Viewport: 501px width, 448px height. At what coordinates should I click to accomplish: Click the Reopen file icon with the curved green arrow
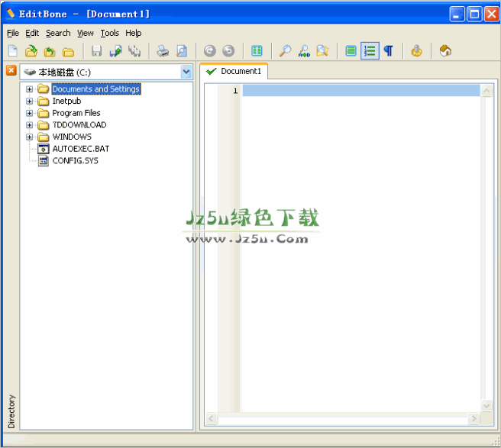[50, 51]
